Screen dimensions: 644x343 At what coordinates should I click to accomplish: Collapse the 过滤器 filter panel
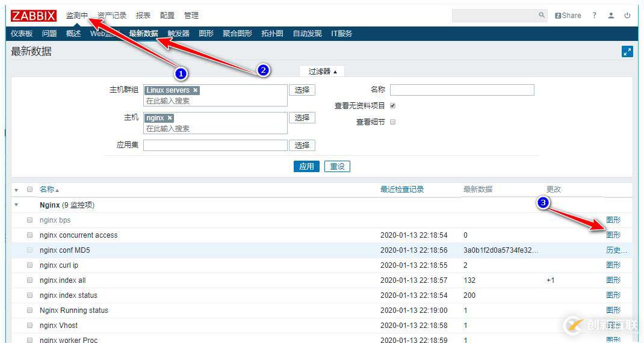tap(323, 72)
